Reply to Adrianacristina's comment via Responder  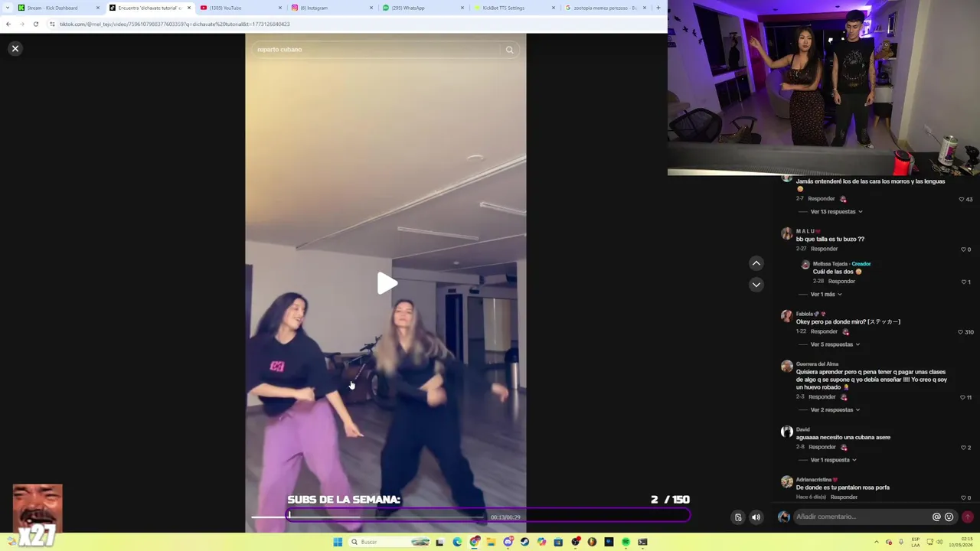844,497
